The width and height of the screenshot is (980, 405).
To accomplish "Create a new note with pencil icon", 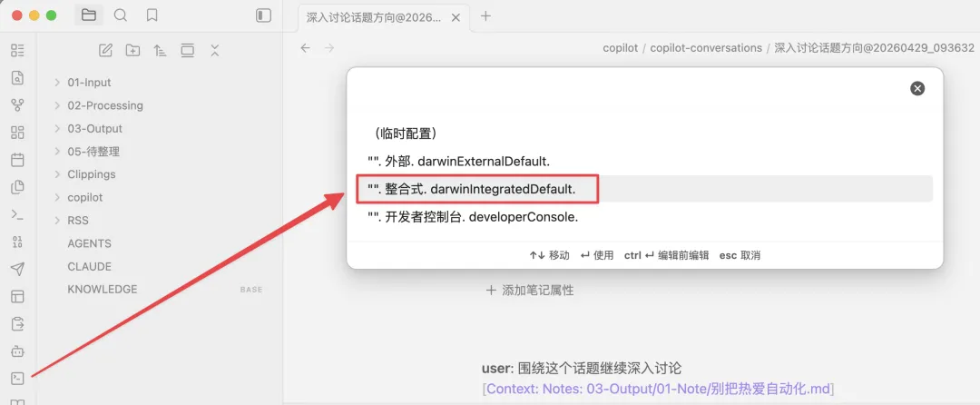I will click(x=105, y=50).
